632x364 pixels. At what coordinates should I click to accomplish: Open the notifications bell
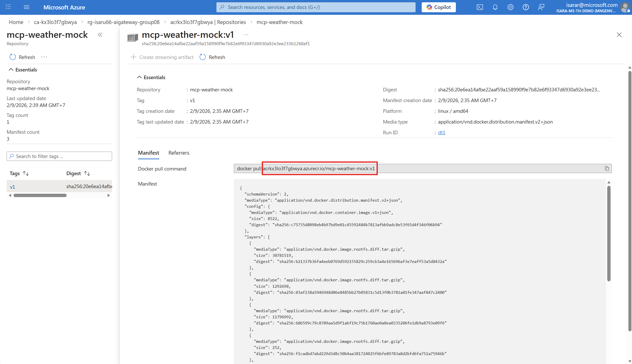click(x=495, y=7)
